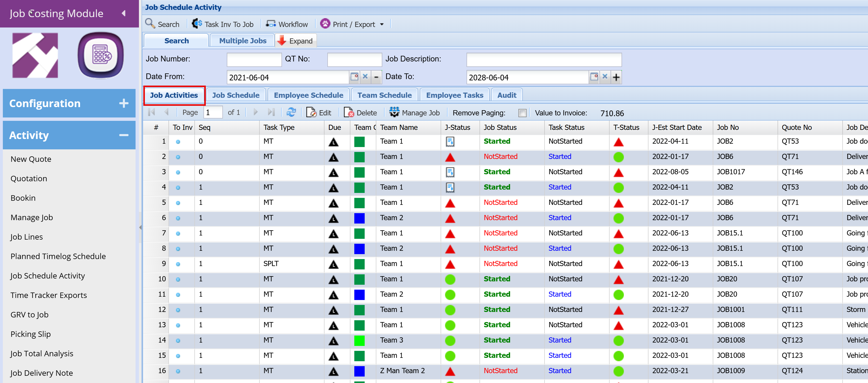The height and width of the screenshot is (383, 868).
Task: Clear the Date To value
Action: click(x=605, y=77)
